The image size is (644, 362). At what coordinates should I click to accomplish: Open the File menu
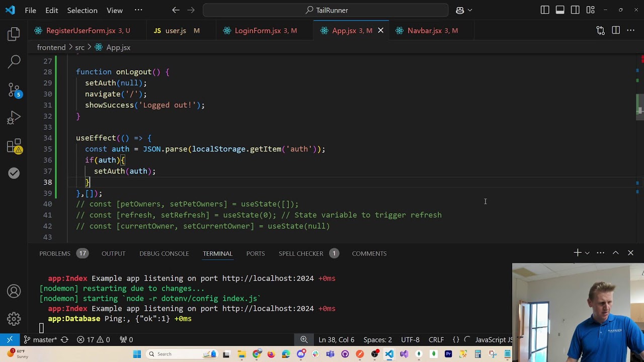click(x=30, y=10)
